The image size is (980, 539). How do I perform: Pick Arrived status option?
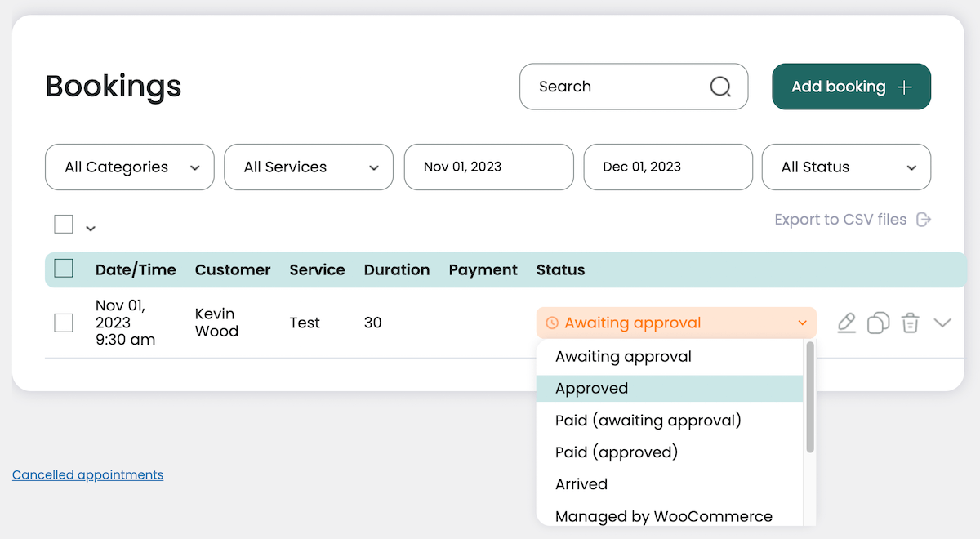[670, 484]
